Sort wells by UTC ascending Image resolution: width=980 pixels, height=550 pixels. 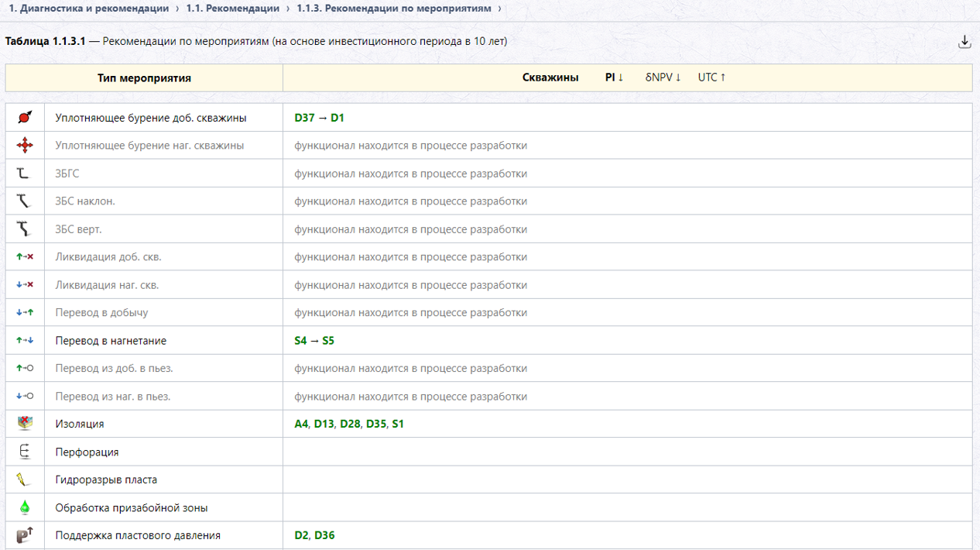coord(712,77)
